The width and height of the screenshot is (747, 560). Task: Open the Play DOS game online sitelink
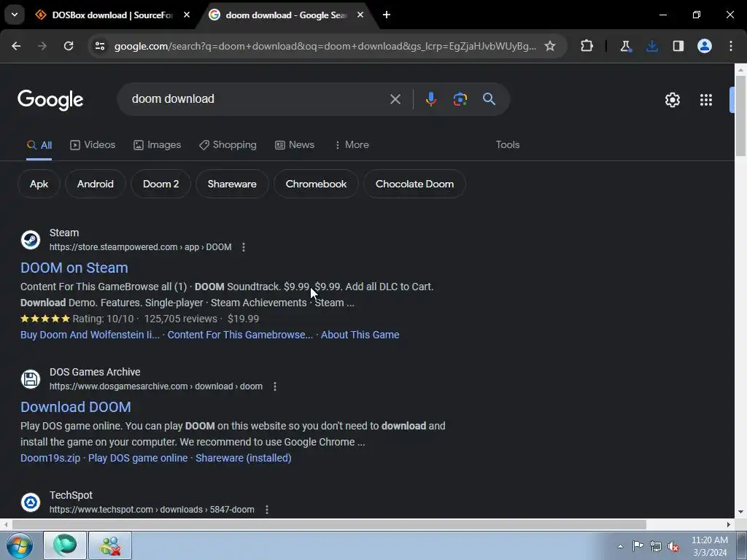coord(138,458)
